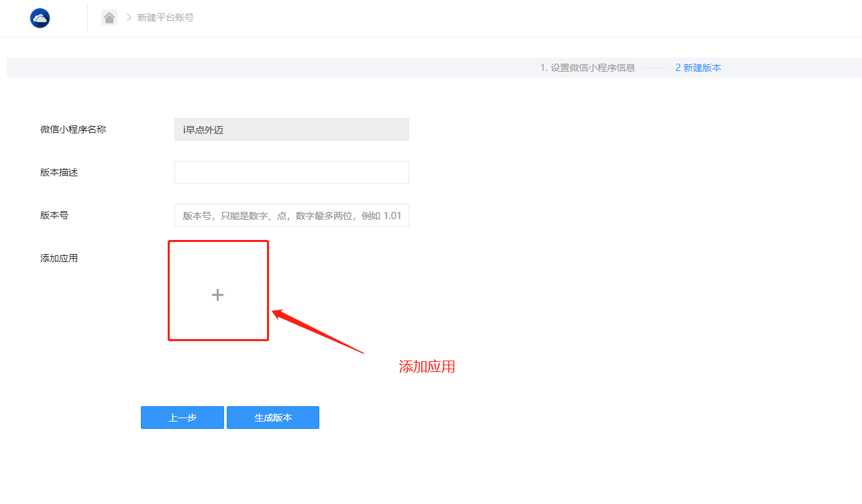Click the 生成版本 button
This screenshot has height=504, width=862.
[273, 418]
